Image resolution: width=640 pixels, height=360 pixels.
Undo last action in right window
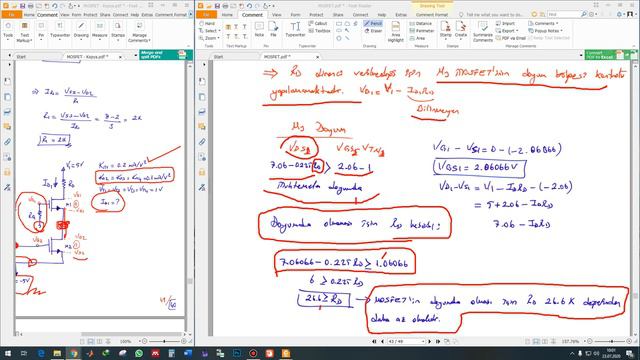point(249,6)
